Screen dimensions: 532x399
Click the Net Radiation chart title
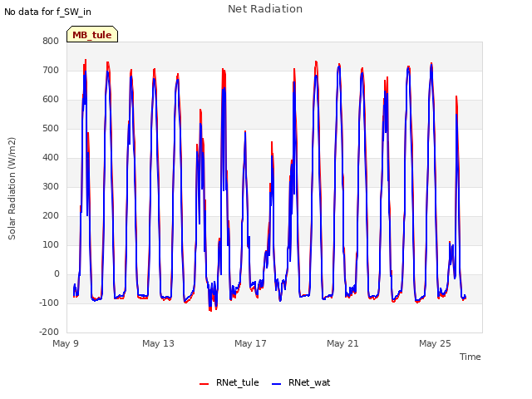click(265, 9)
